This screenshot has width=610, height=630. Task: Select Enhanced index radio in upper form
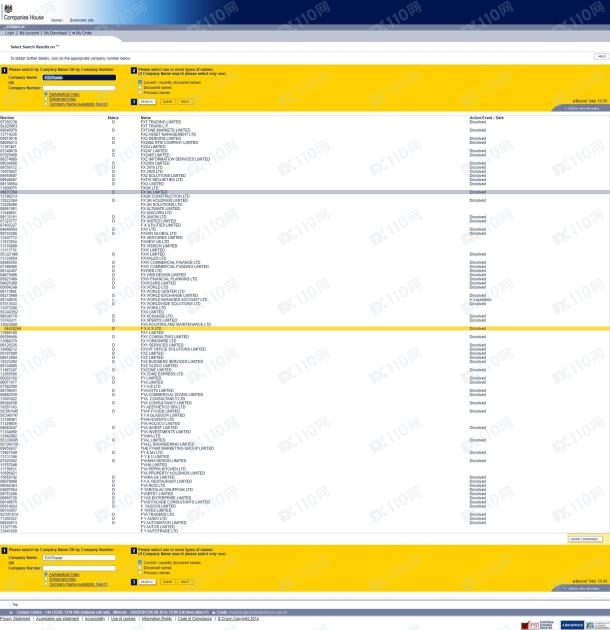coord(46,99)
